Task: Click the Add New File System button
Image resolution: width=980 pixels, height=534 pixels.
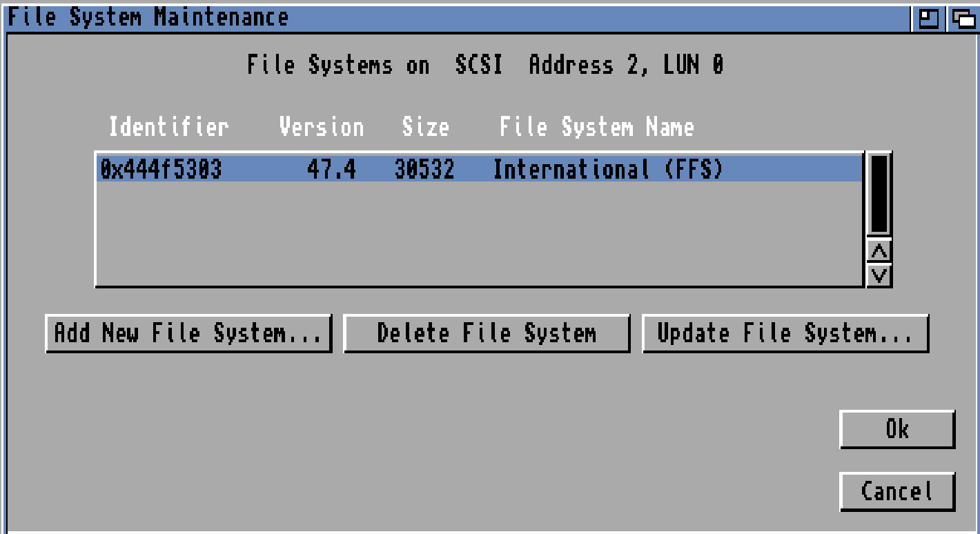Action: pos(188,334)
